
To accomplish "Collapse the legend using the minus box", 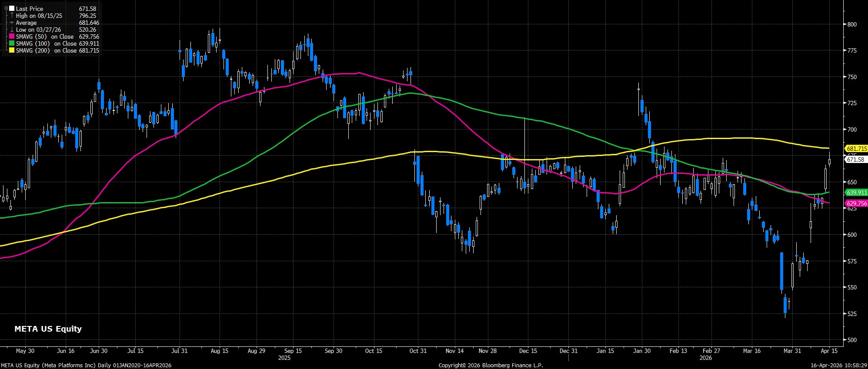I will coord(6,8).
